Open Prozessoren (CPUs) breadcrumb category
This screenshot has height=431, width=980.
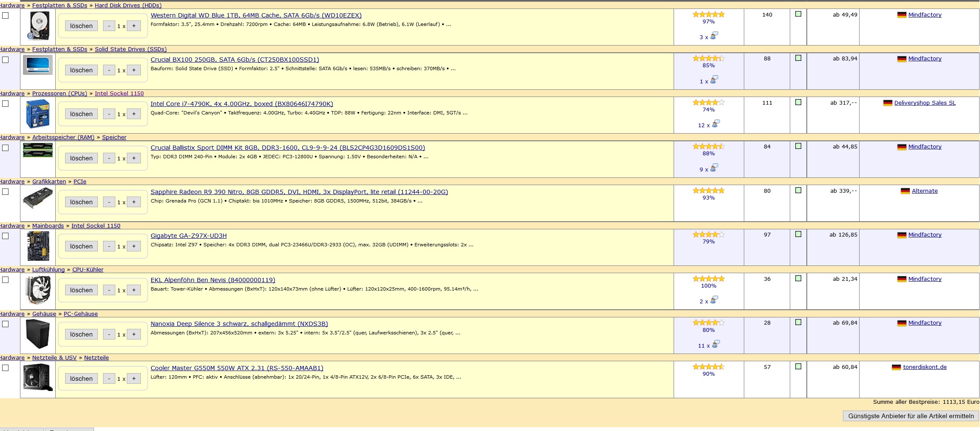(x=60, y=94)
